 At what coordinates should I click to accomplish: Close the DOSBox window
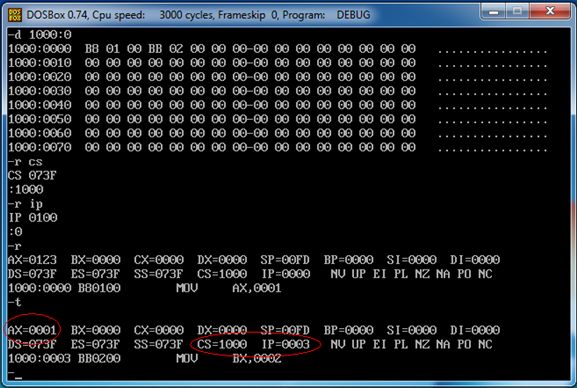click(x=550, y=11)
